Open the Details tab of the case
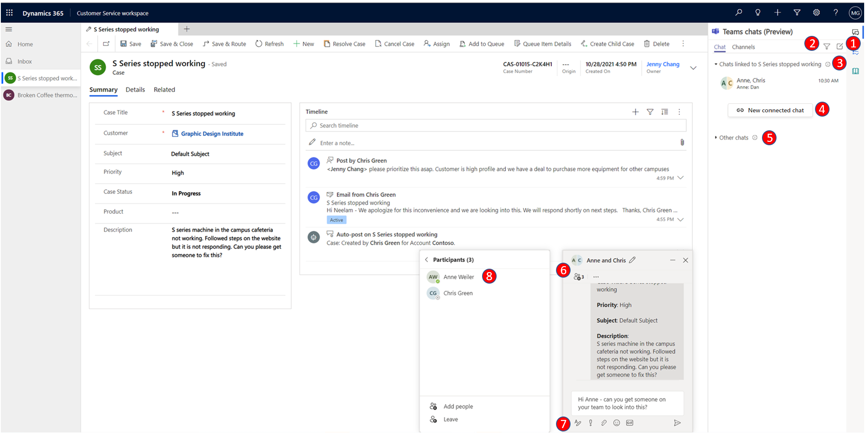Viewport: 868px width, 437px height. pyautogui.click(x=135, y=90)
